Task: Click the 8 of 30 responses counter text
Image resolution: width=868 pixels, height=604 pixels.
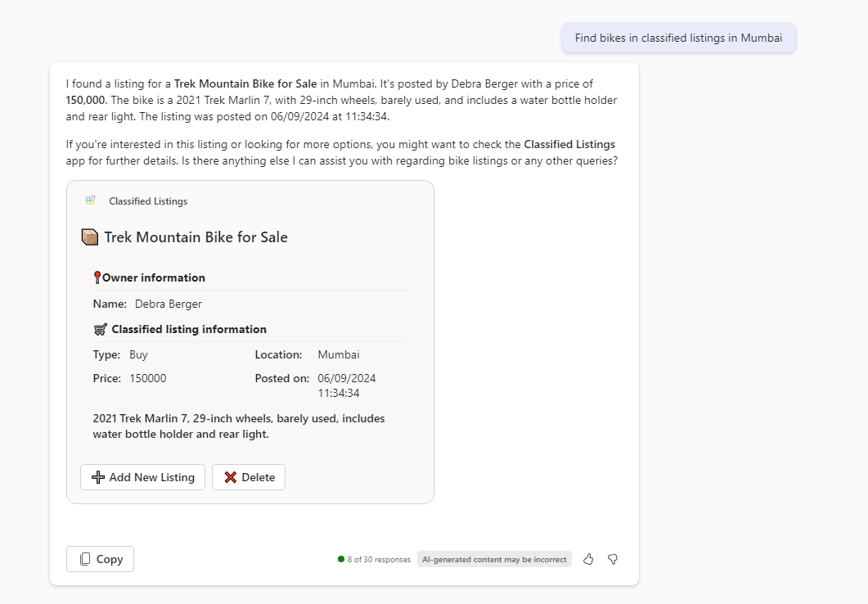Action: pyautogui.click(x=379, y=560)
